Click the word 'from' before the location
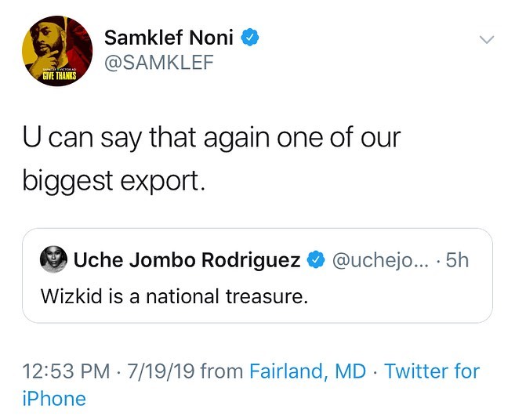515x420 pixels. coord(222,371)
